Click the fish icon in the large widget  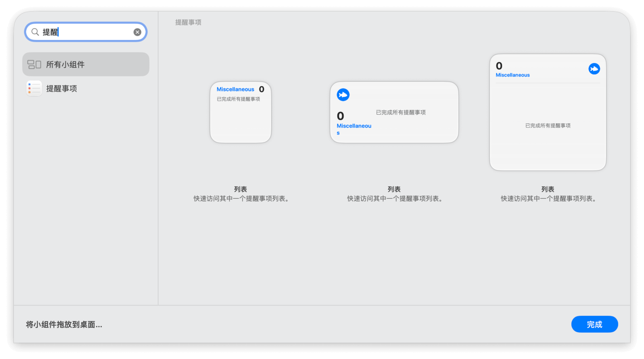click(594, 69)
